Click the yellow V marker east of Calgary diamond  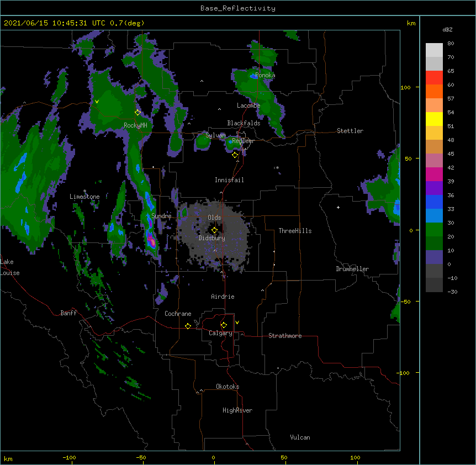coord(237,323)
